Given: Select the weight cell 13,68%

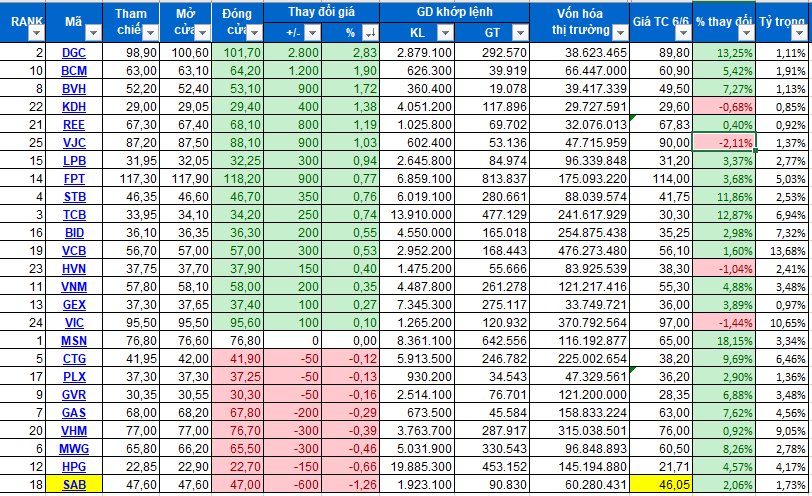Looking at the screenshot, I should point(784,251).
